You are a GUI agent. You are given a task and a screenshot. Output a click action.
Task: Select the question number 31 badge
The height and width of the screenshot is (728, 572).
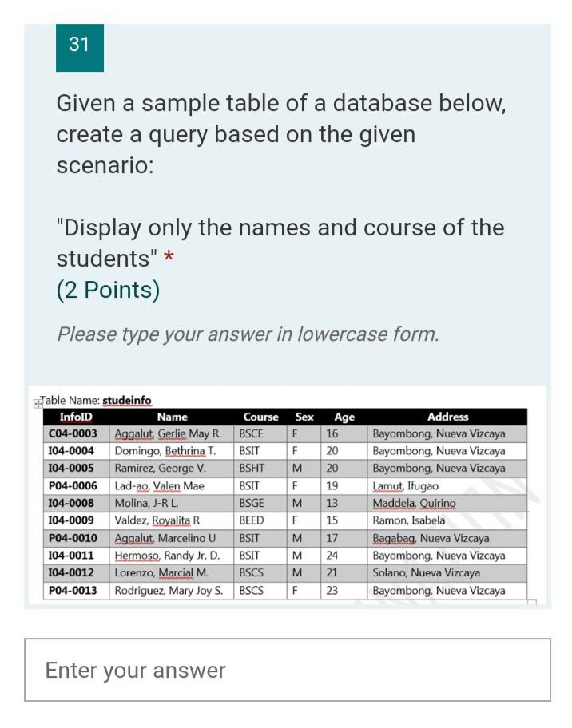[x=79, y=45]
